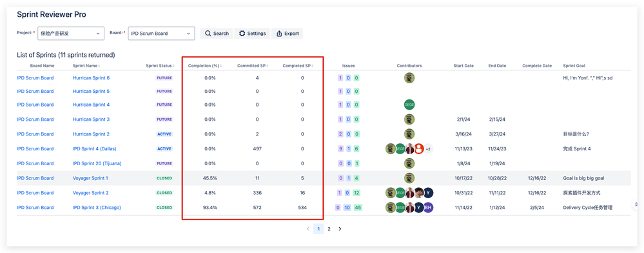Click GEGE avatar in Hurrican Sprint 4 row
Viewport: 644px width, 253px height.
(409, 105)
